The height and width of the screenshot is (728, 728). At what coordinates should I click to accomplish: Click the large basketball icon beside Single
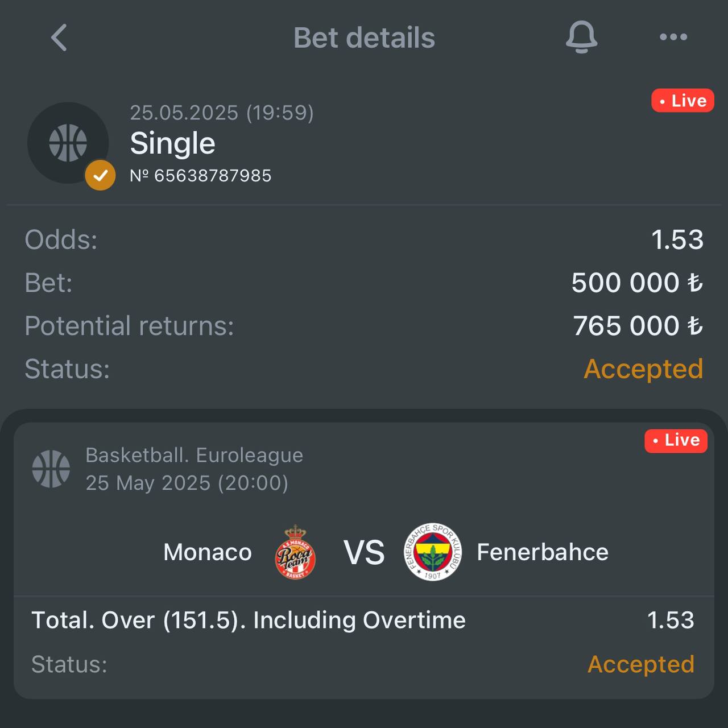68,143
